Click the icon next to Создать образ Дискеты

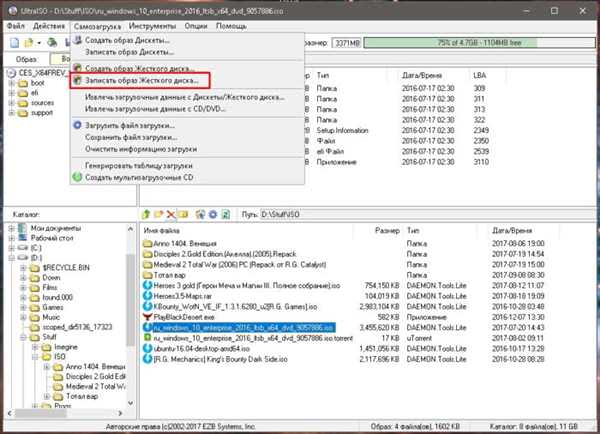tap(78, 40)
